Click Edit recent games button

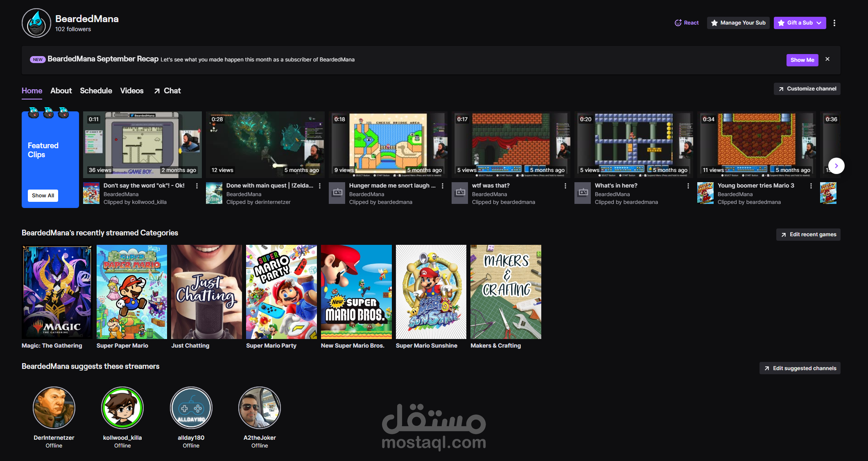[808, 235]
